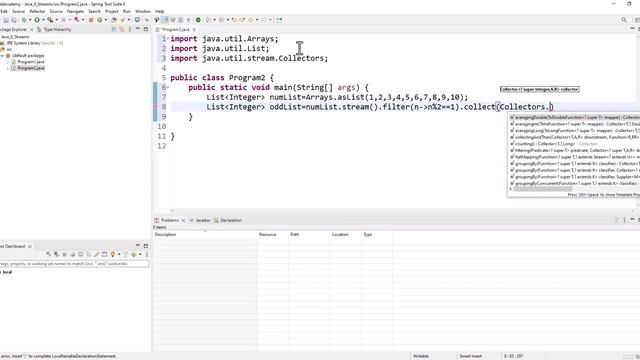Maximize the Package Explorer panel
This screenshot has width=640, height=360.
click(146, 29)
